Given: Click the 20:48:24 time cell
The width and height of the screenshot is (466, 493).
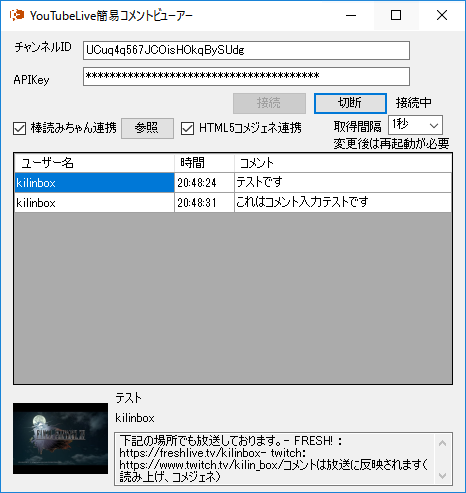Looking at the screenshot, I should pyautogui.click(x=204, y=183).
